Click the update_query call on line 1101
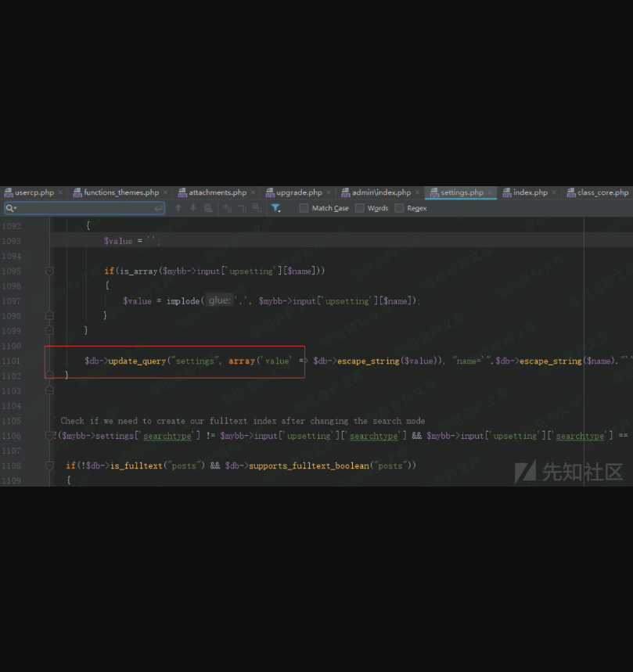Viewport: 633px width, 672px height. pyautogui.click(x=137, y=361)
